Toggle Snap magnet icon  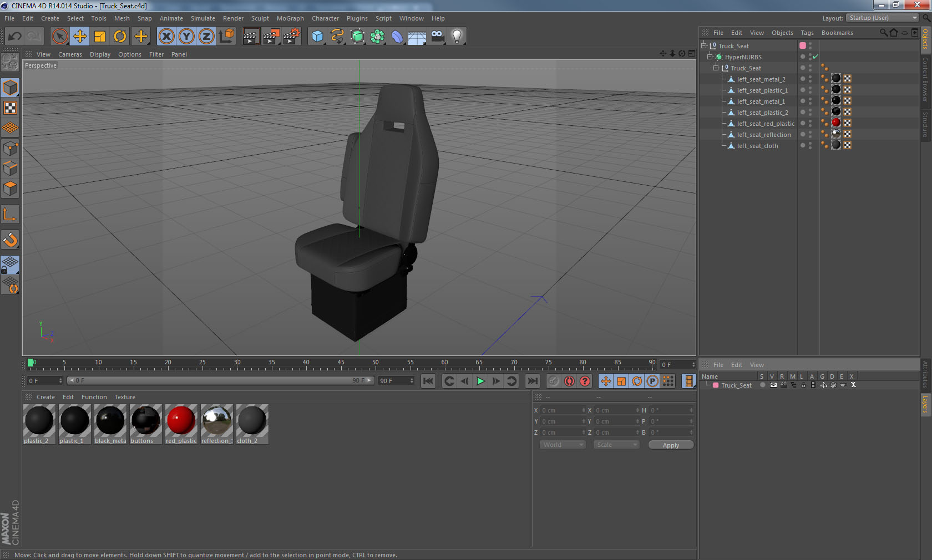coord(10,240)
